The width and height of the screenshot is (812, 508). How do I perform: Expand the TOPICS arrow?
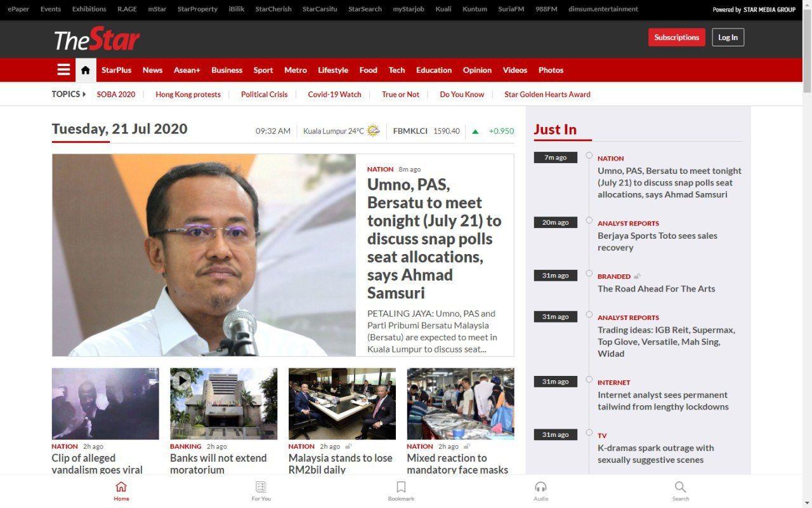[x=84, y=94]
